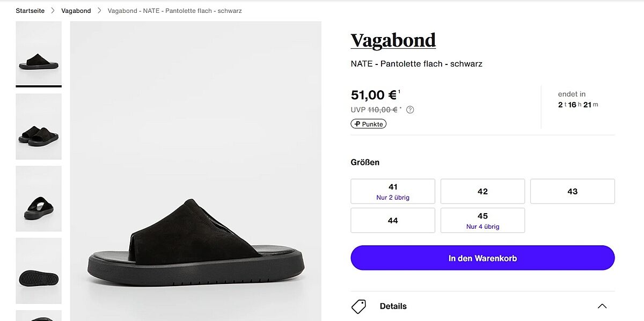This screenshot has width=644, height=321.
Task: View the rear-angle sandal thumbnail
Action: pyautogui.click(x=39, y=199)
